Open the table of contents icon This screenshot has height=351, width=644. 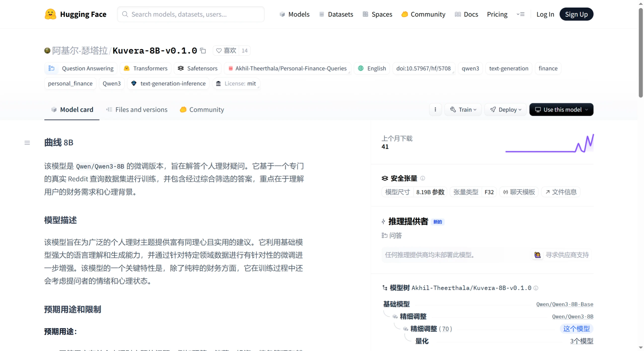[x=27, y=143]
